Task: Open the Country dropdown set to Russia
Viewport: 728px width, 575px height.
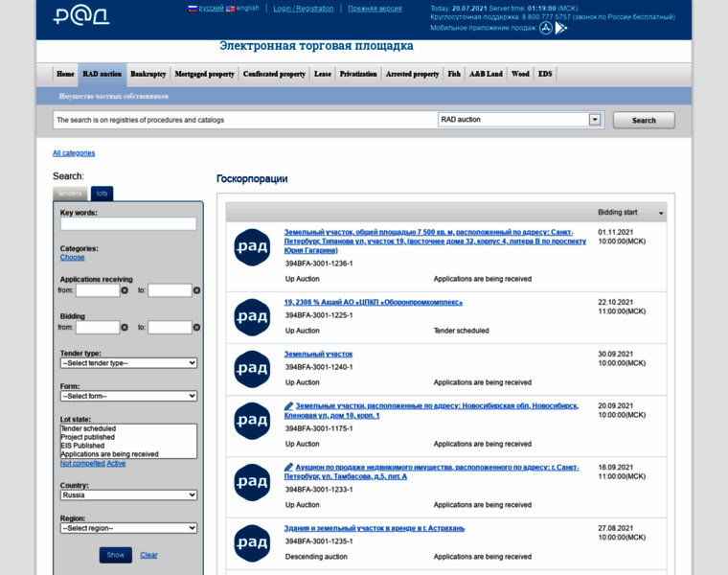Action: 128,495
